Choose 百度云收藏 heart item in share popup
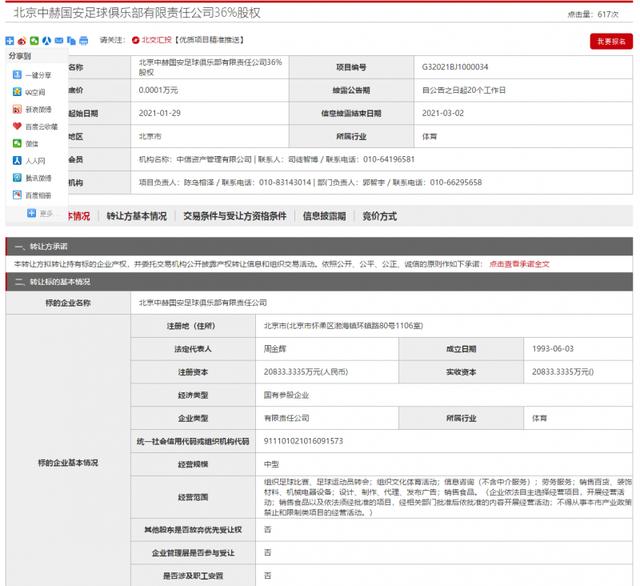The width and height of the screenshot is (640, 586). (x=35, y=127)
